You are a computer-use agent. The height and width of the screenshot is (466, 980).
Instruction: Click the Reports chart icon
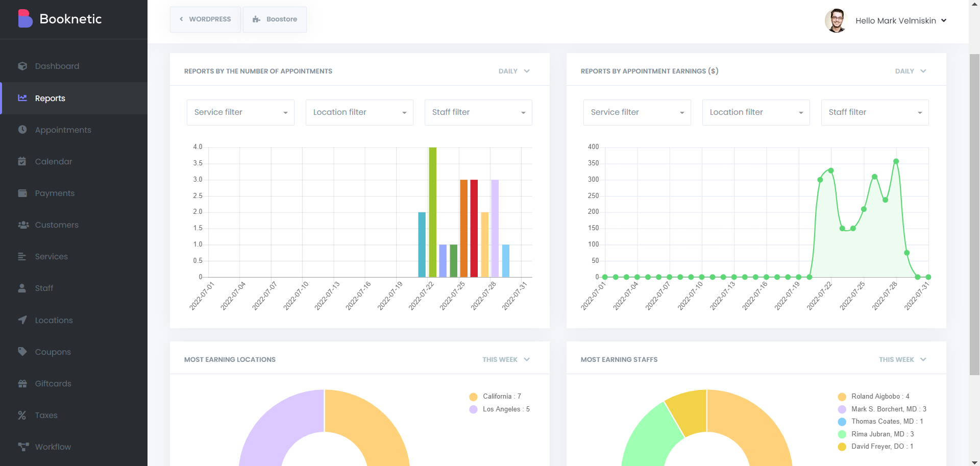pyautogui.click(x=22, y=97)
